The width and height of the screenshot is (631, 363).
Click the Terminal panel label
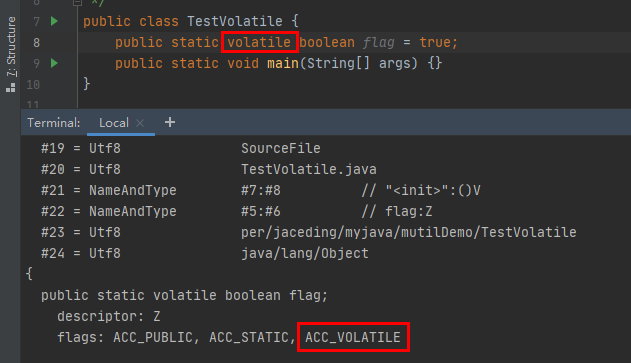54,123
